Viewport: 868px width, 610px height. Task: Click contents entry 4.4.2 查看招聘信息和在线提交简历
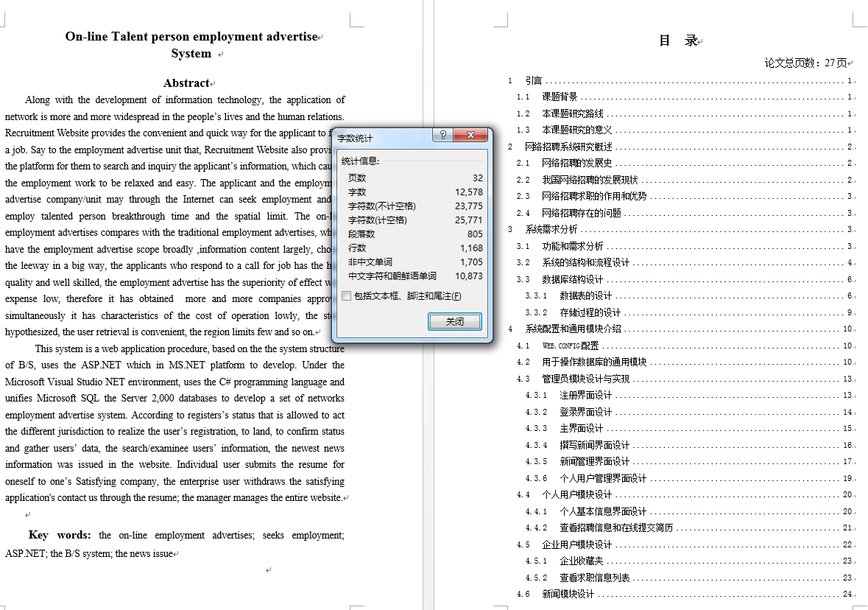point(691,527)
